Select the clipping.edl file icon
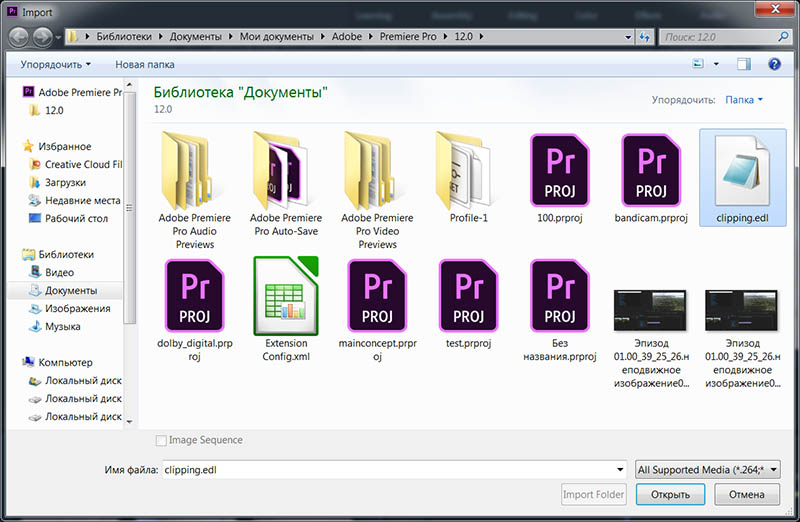 742,178
